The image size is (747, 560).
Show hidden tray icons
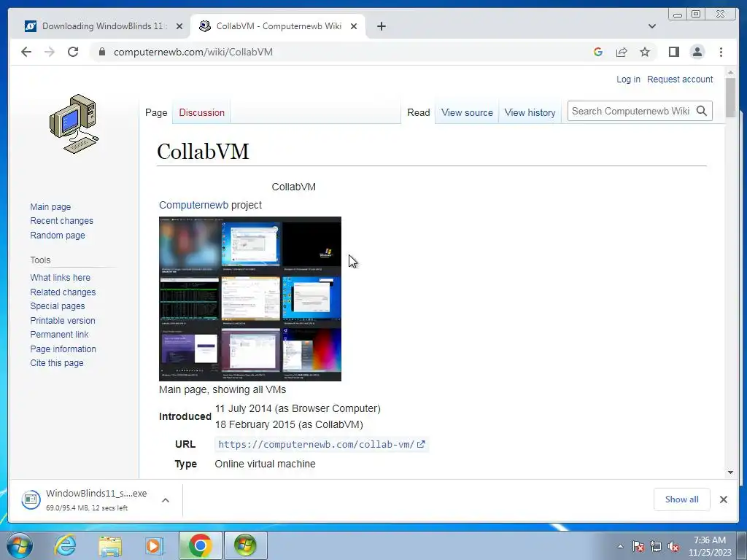click(620, 546)
